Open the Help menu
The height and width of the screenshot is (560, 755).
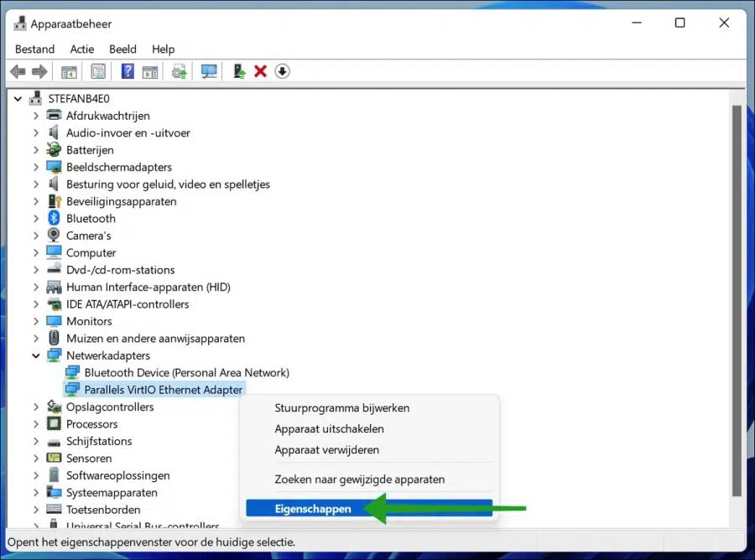[x=164, y=49]
